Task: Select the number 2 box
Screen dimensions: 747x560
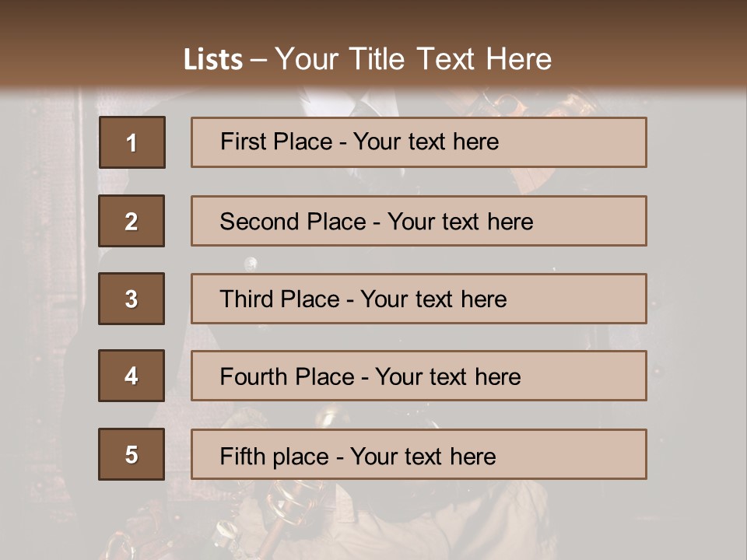Action: 132,221
